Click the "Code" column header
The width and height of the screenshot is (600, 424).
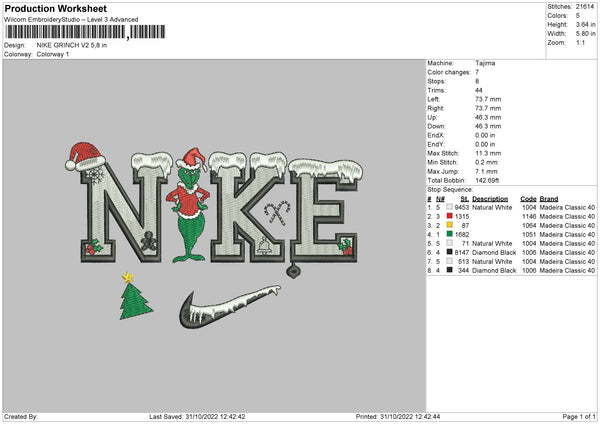(528, 199)
